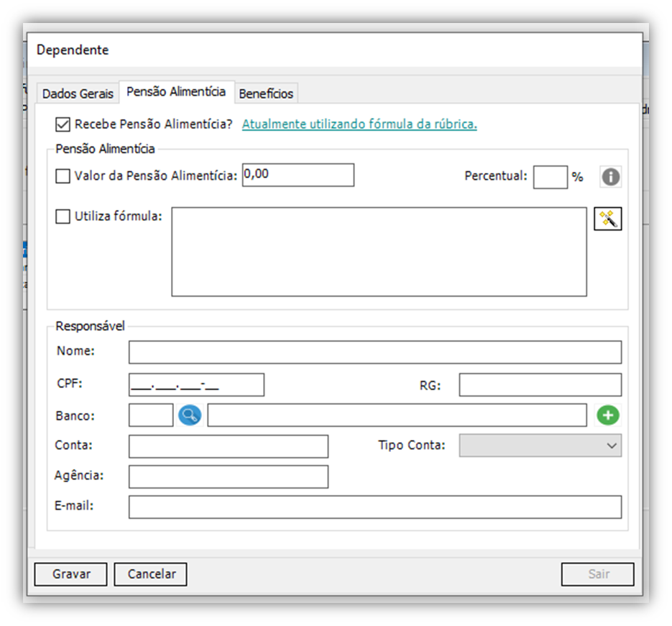
Task: Click the E-mail input field
Action: click(375, 507)
